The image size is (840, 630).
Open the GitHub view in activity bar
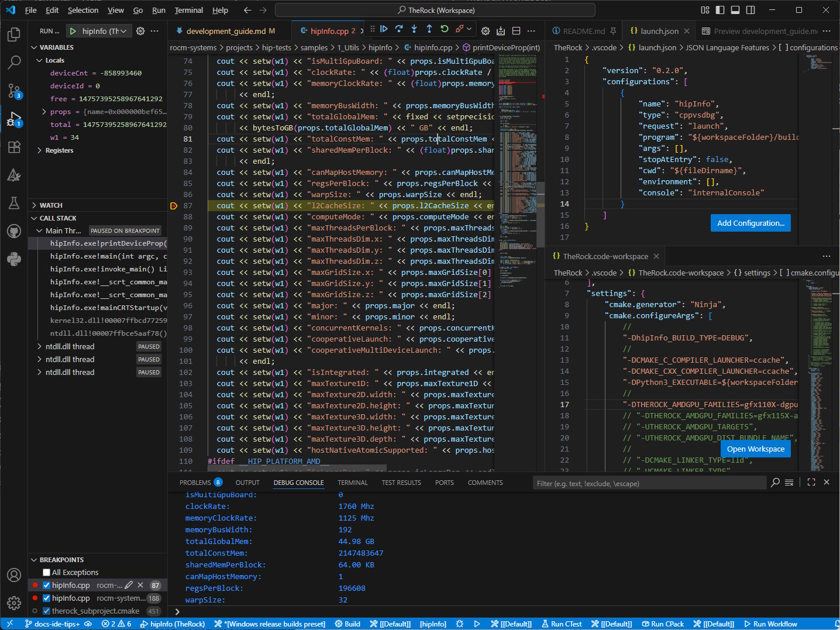(14, 231)
